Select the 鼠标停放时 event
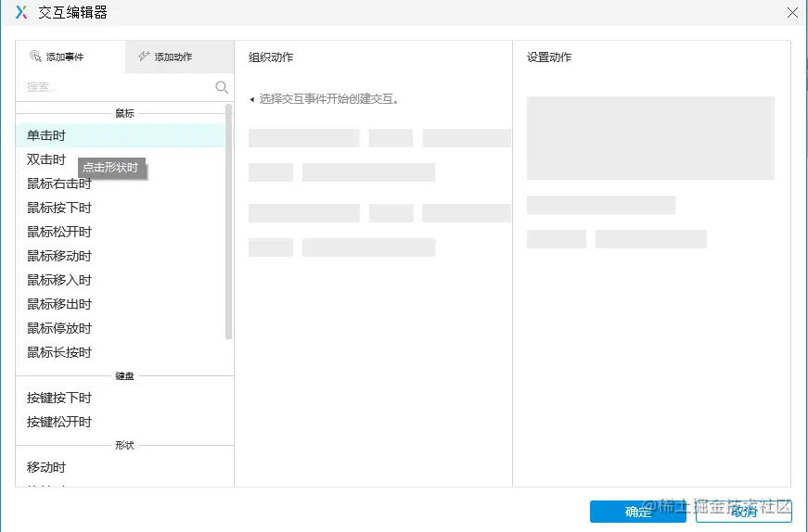 pyautogui.click(x=120, y=328)
